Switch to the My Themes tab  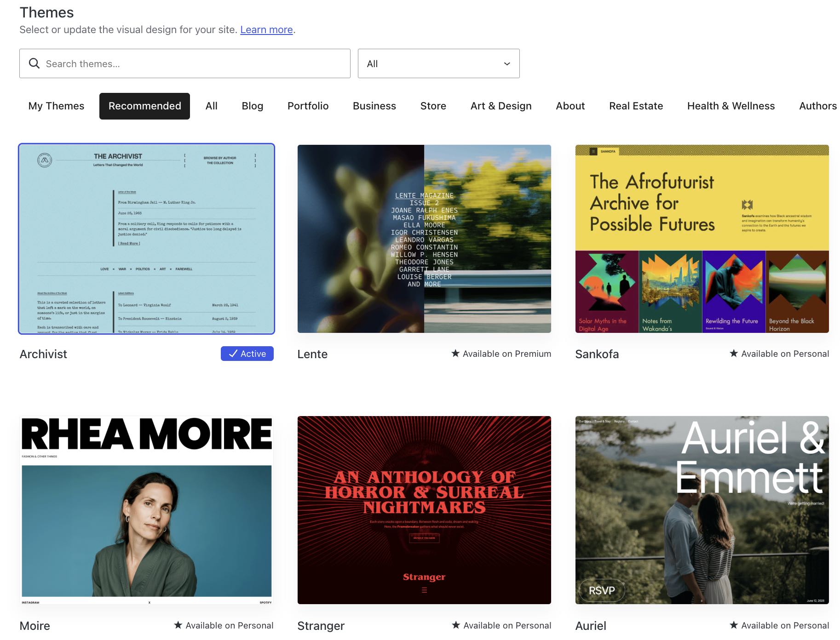(56, 106)
